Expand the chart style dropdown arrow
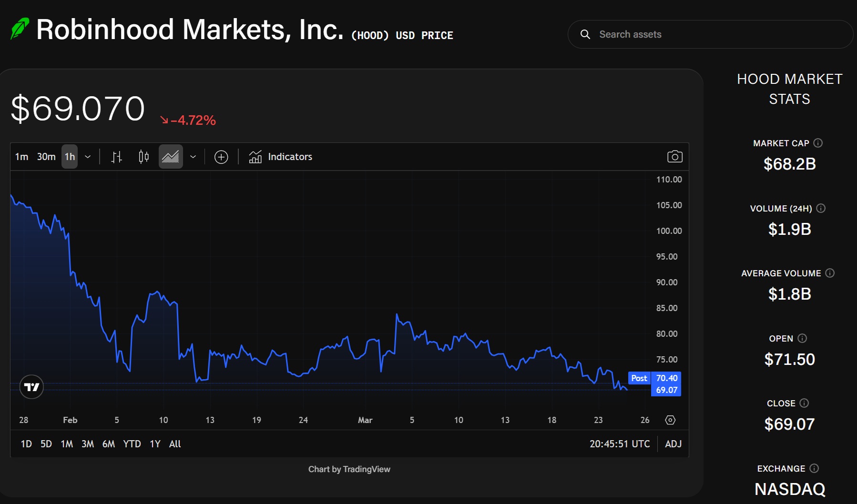This screenshot has height=504, width=857. [x=193, y=157]
